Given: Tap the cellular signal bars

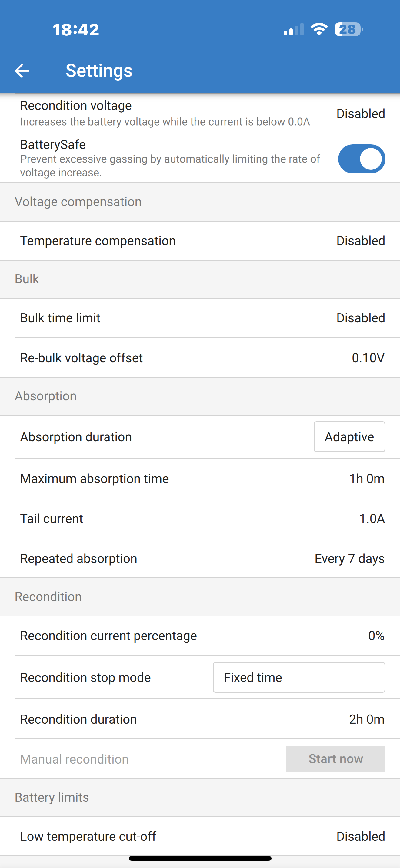Looking at the screenshot, I should [294, 29].
